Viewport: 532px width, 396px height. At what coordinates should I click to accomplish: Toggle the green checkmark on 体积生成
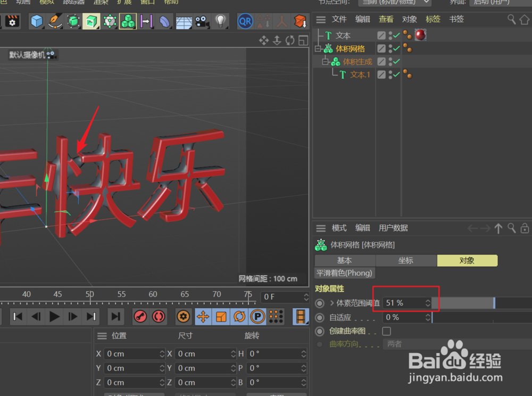coord(396,61)
